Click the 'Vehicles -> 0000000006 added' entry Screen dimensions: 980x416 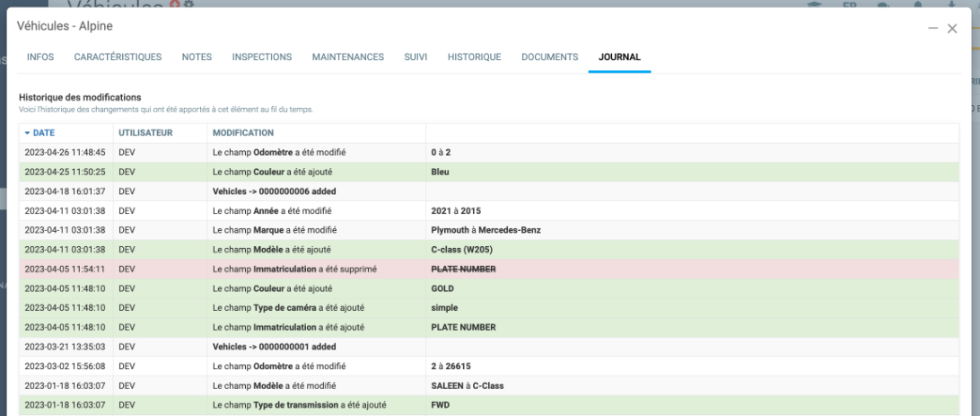tap(270, 190)
